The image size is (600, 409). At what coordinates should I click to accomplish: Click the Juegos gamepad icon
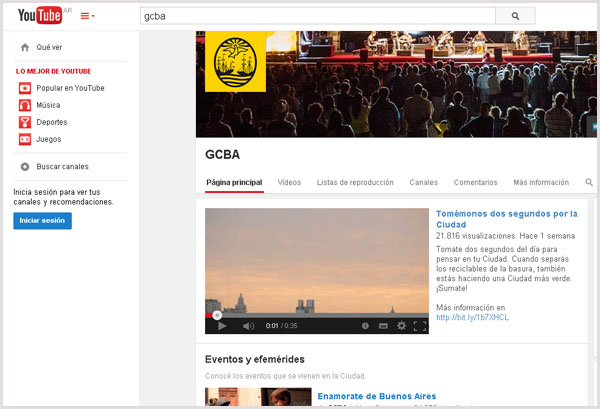pyautogui.click(x=25, y=139)
